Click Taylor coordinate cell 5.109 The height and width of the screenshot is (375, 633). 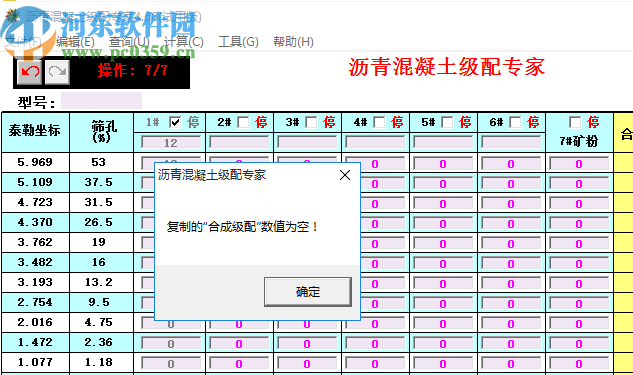(x=35, y=182)
